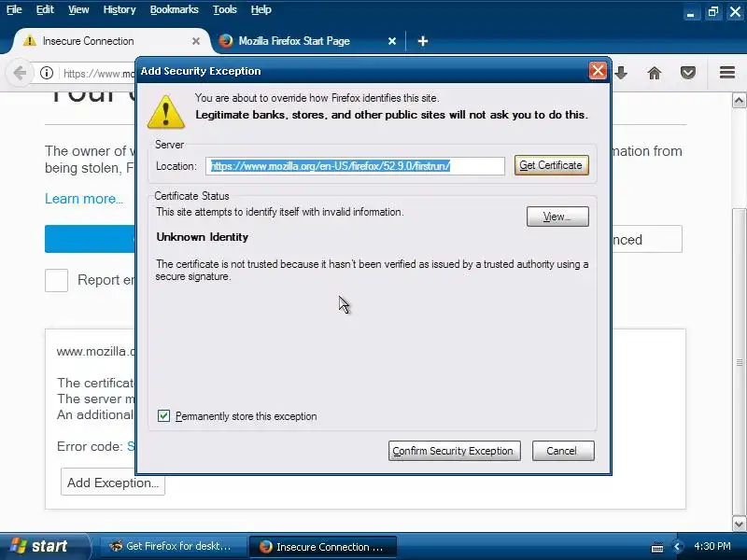Open the Edit menu
The image size is (747, 560).
(x=45, y=9)
